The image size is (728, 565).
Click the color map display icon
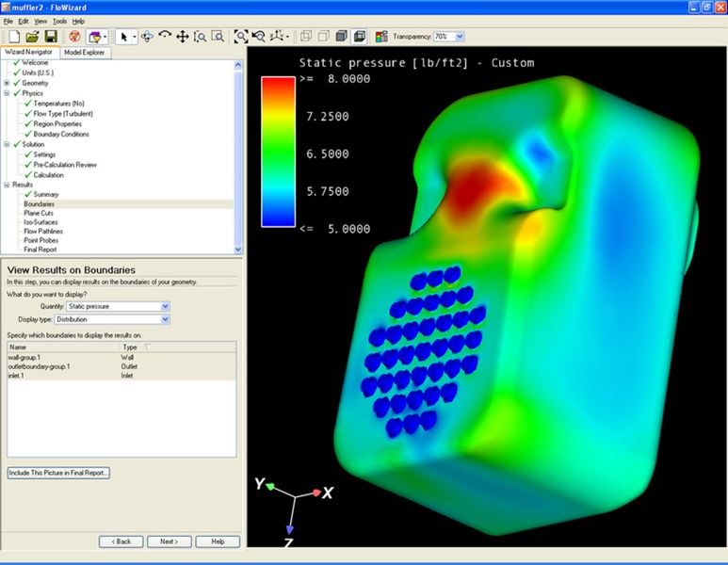381,37
